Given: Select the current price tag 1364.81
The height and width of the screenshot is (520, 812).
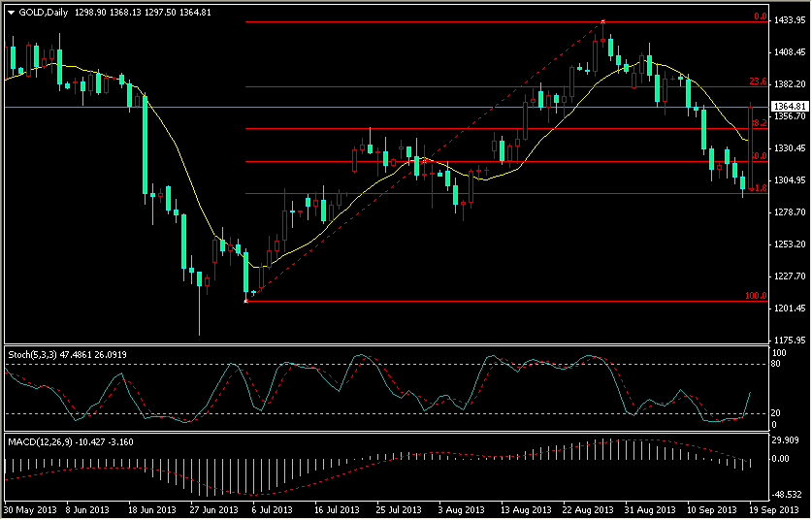Looking at the screenshot, I should (790, 107).
